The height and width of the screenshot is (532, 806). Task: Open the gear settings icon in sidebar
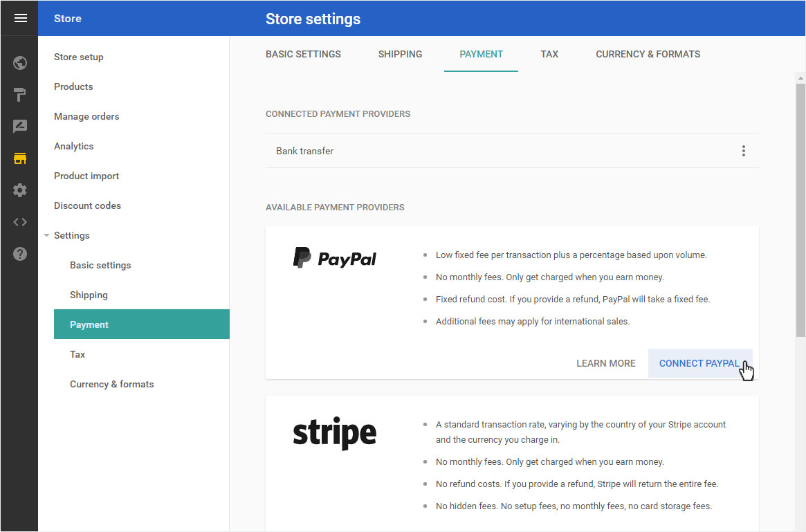pos(20,190)
